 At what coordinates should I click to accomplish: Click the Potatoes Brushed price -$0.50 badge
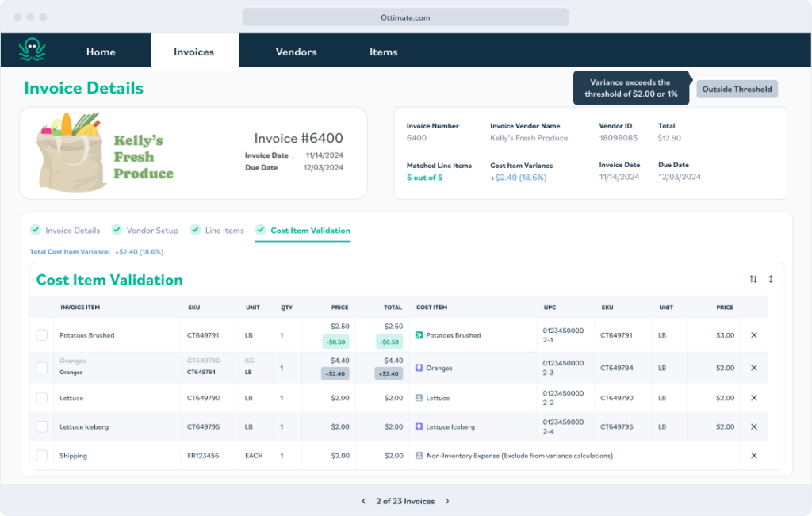pyautogui.click(x=336, y=342)
